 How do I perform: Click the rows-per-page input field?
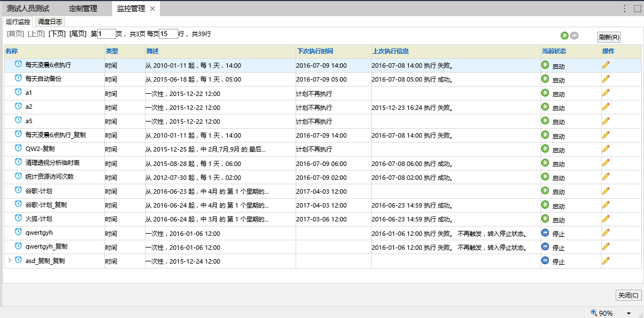[x=168, y=34]
